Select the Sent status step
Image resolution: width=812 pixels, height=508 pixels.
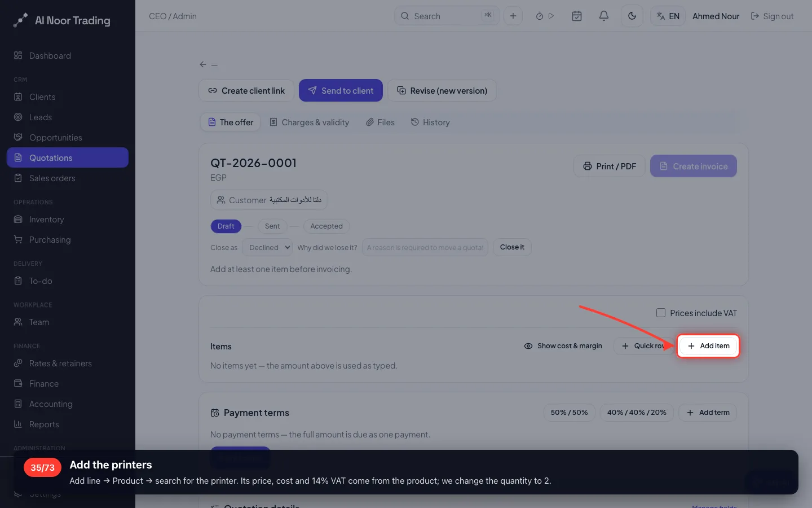[x=272, y=226]
